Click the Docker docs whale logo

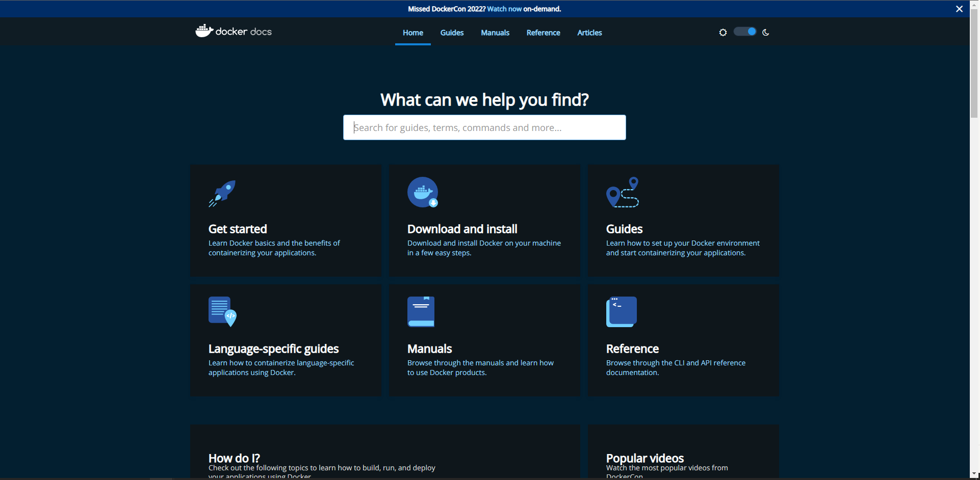[x=234, y=31]
